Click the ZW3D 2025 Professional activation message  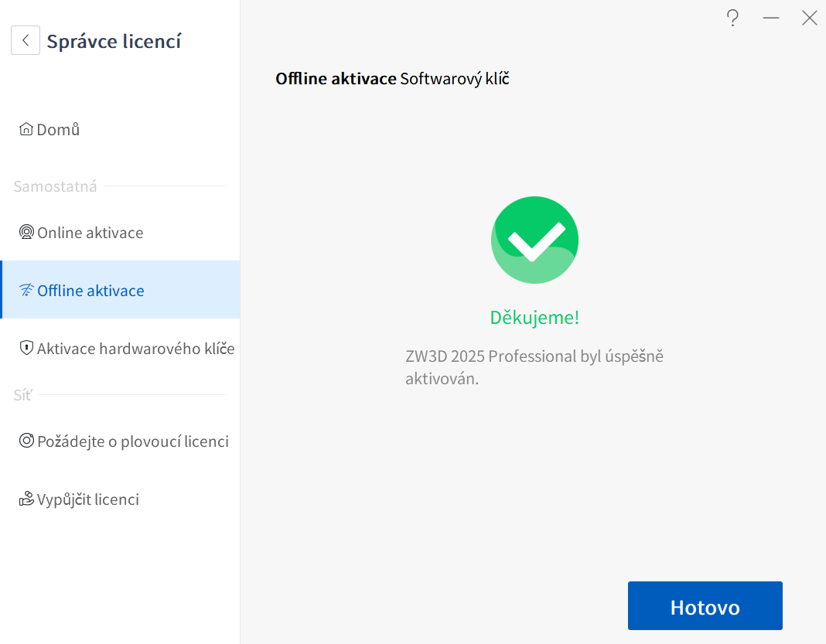pos(534,366)
